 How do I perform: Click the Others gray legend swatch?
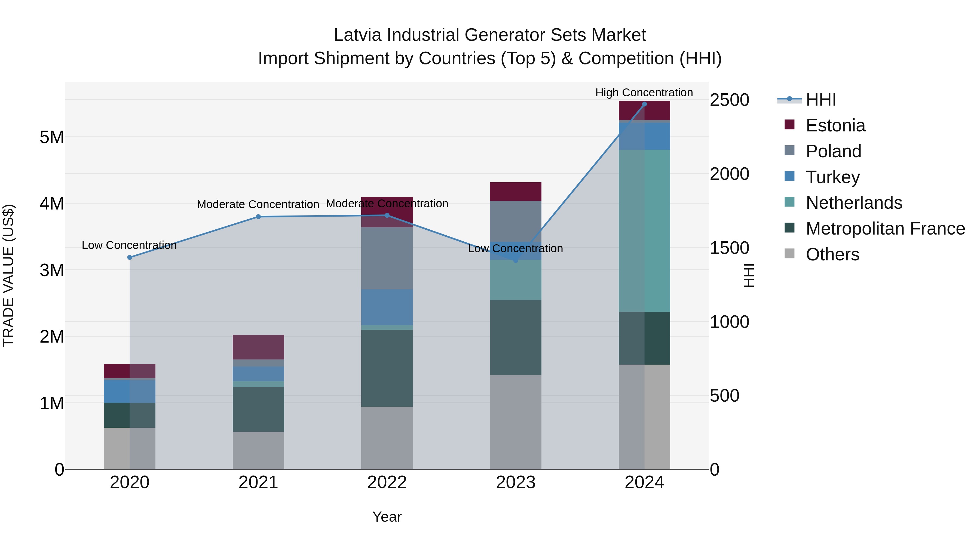coord(789,254)
